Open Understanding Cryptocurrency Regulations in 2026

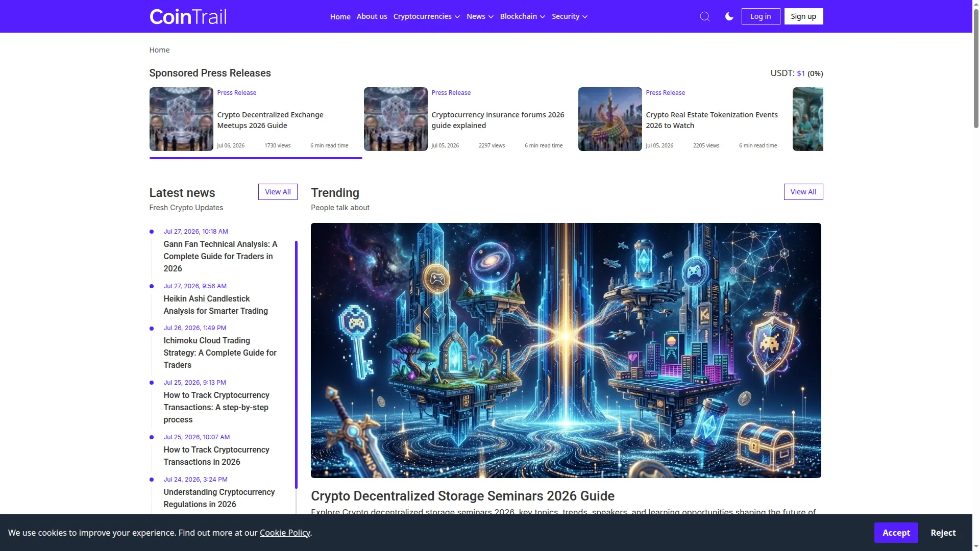point(219,498)
